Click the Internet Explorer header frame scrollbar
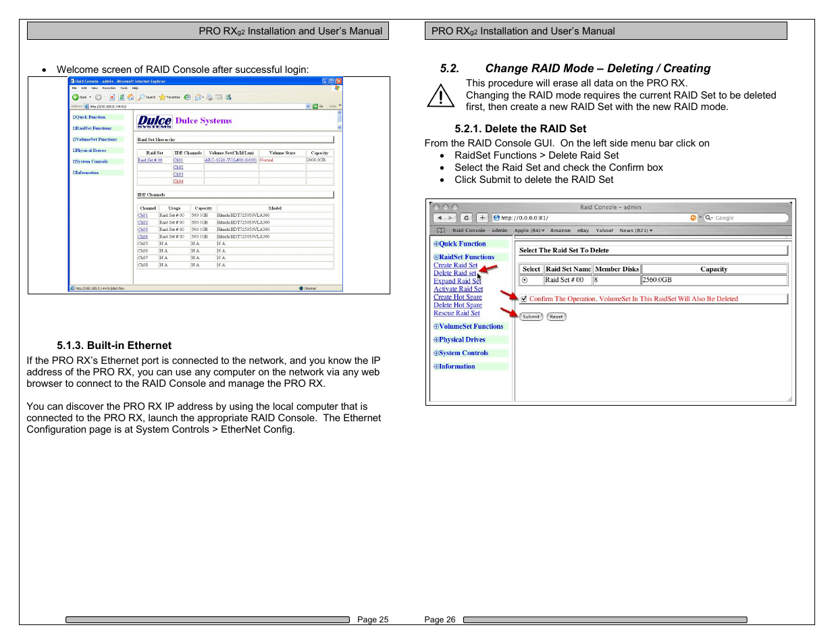This screenshot has width=834, height=644. pyautogui.click(x=340, y=121)
